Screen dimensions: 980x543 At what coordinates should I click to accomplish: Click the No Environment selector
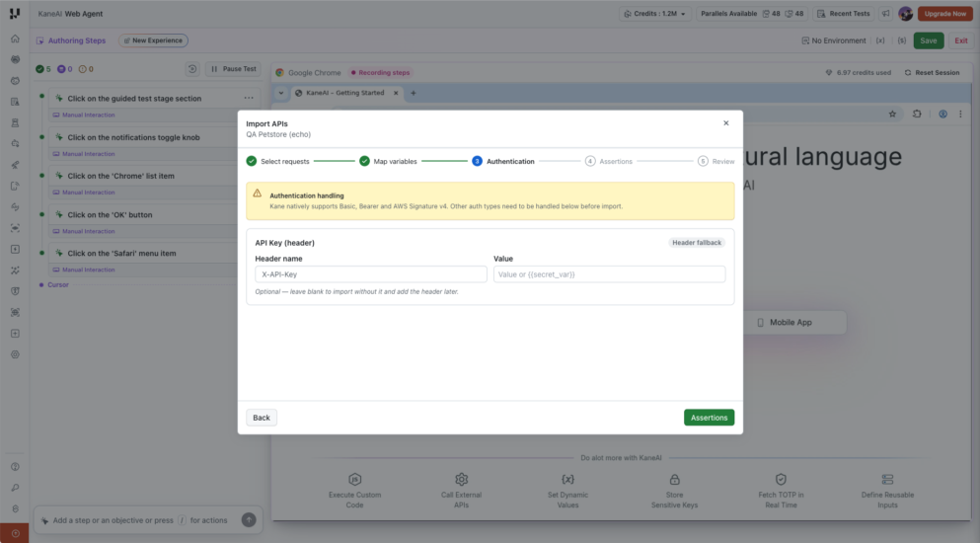coord(834,40)
